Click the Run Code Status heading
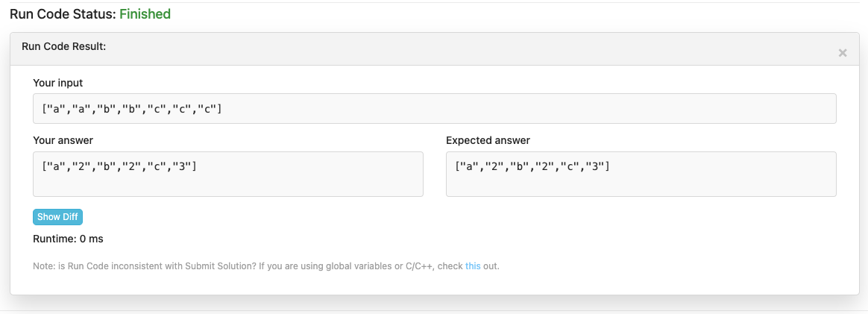 click(90, 14)
